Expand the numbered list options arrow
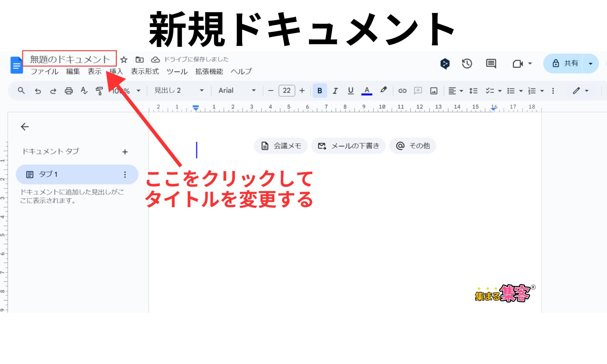 pyautogui.click(x=542, y=91)
